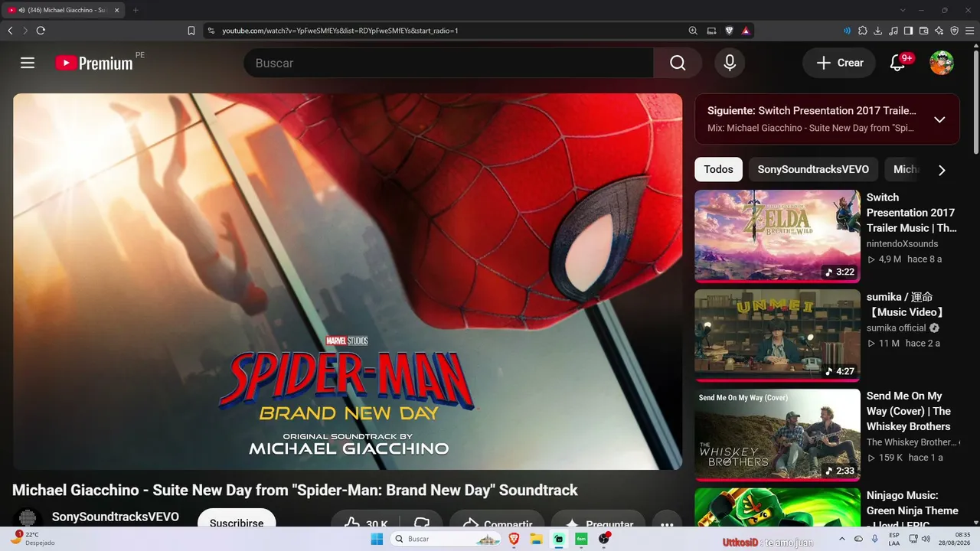Show browser downloads
This screenshot has height=551, width=980.
pyautogui.click(x=877, y=31)
